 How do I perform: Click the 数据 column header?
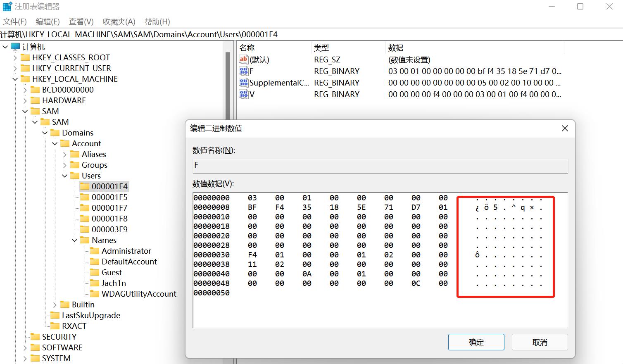tap(475, 48)
